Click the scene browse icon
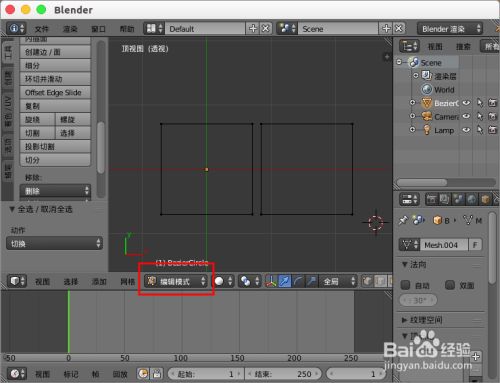The width and height of the screenshot is (500, 383). click(287, 28)
